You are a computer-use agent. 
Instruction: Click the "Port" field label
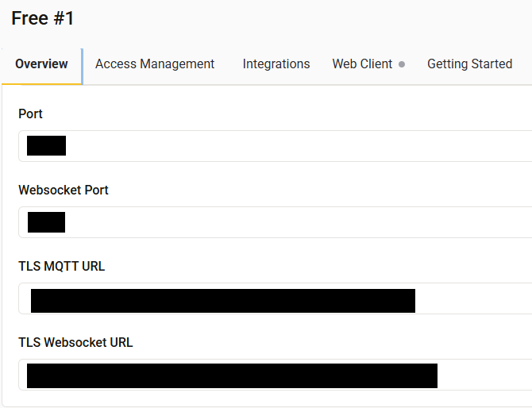pyautogui.click(x=31, y=114)
